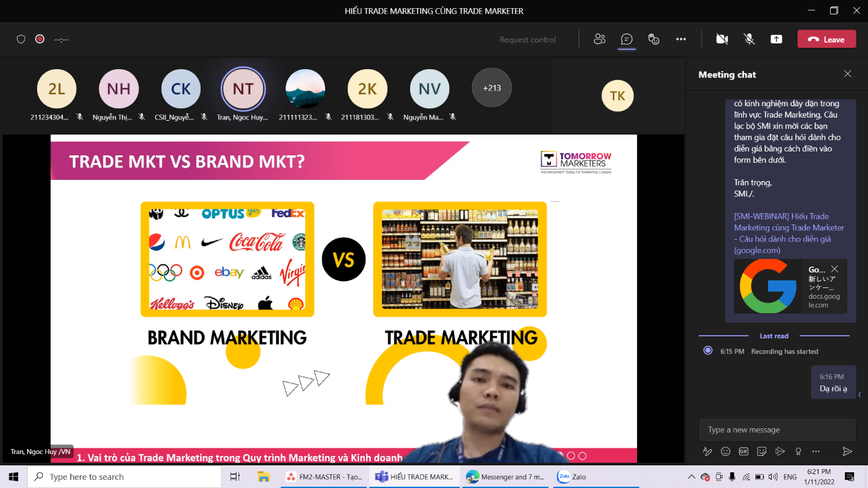This screenshot has width=868, height=488.
Task: Open the Emoji picker
Action: click(x=725, y=452)
